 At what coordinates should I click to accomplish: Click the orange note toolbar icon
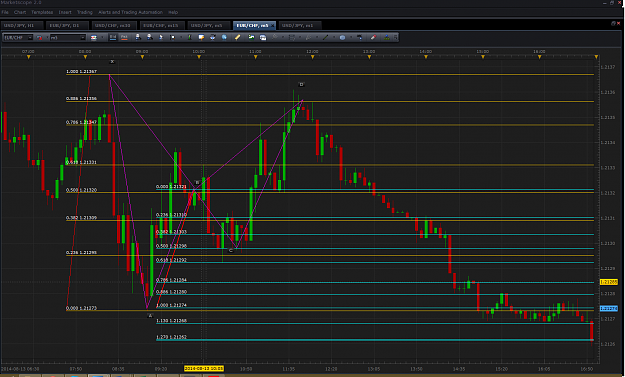pyautogui.click(x=201, y=37)
